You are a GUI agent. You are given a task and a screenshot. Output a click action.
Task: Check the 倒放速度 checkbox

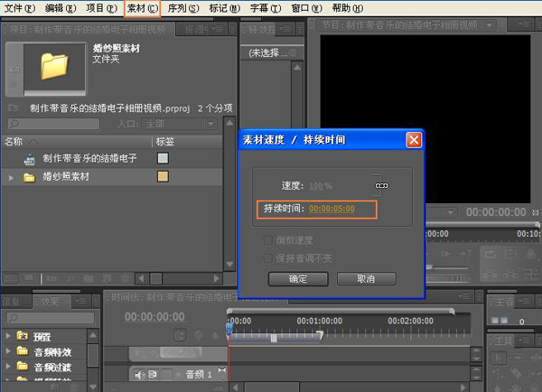click(268, 240)
